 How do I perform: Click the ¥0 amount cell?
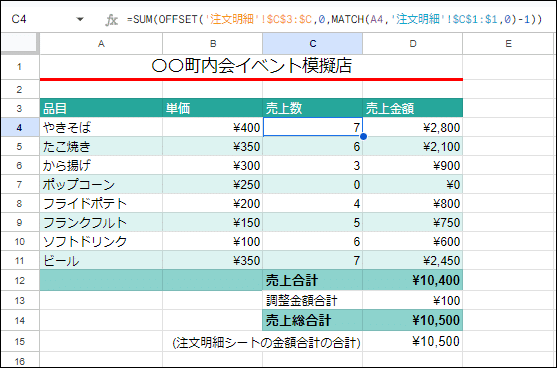[x=412, y=184]
